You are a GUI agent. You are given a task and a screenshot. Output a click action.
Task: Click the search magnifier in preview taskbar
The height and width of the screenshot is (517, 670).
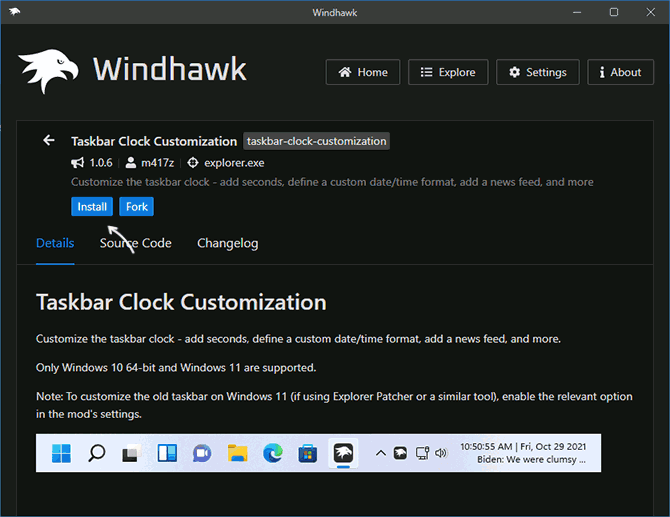click(97, 453)
